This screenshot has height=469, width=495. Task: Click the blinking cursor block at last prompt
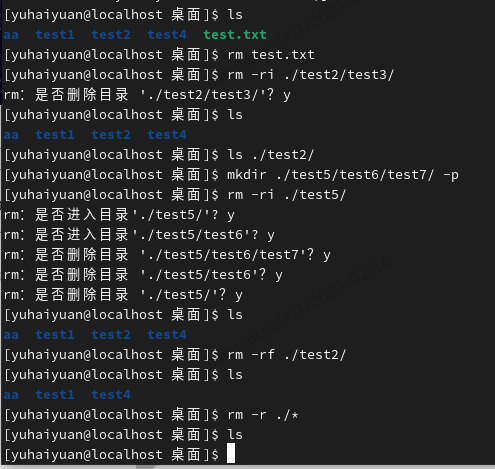231,453
